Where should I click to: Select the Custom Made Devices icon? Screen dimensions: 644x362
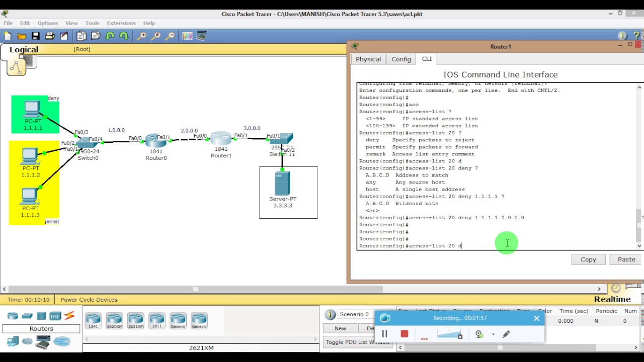pos(43,342)
